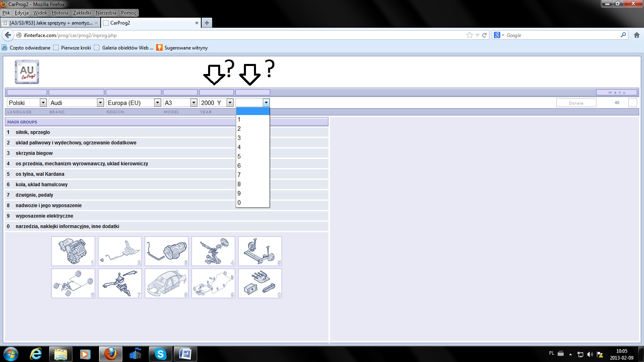644x362 pixels.
Task: Open the Edycja menu
Action: (x=22, y=13)
